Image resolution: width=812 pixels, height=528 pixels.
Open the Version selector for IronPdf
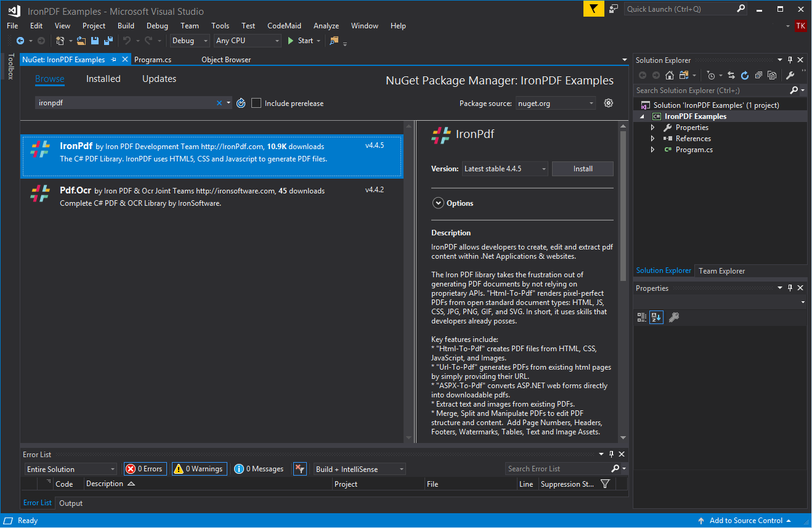[x=505, y=168]
